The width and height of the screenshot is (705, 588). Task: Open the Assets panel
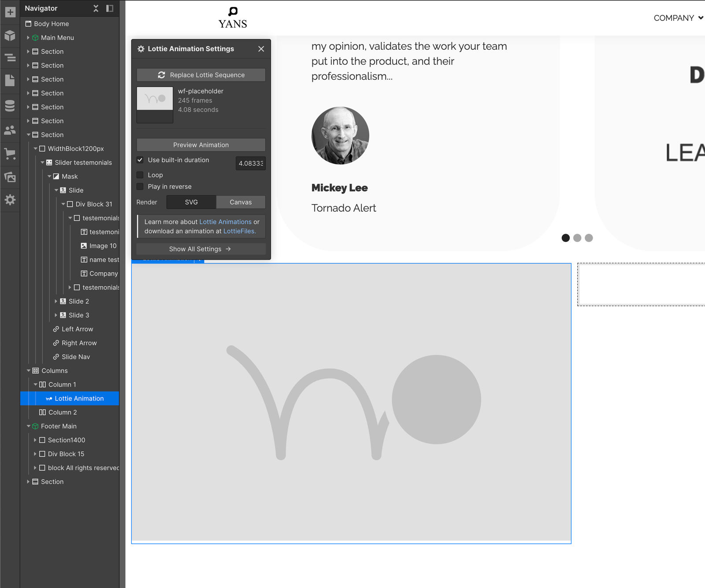point(10,177)
